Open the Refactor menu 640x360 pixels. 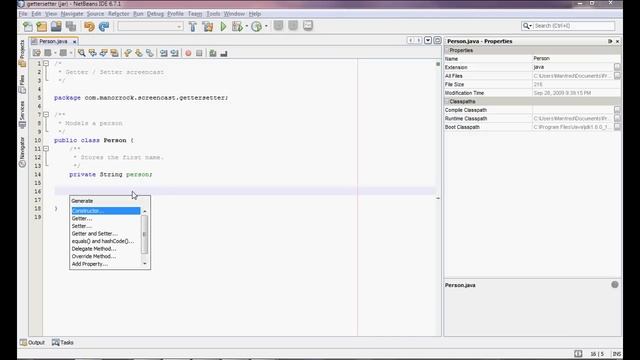coord(118,13)
